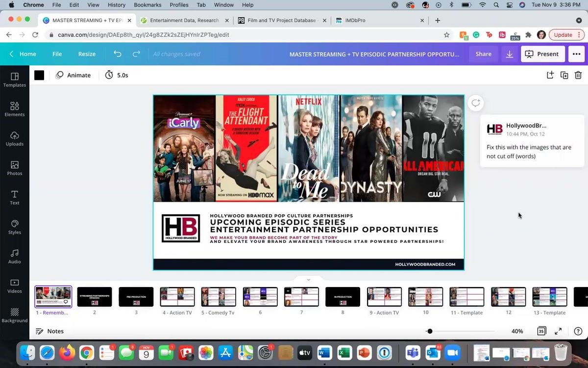The width and height of the screenshot is (588, 368).
Task: Open the Uploads panel
Action: pos(15,138)
